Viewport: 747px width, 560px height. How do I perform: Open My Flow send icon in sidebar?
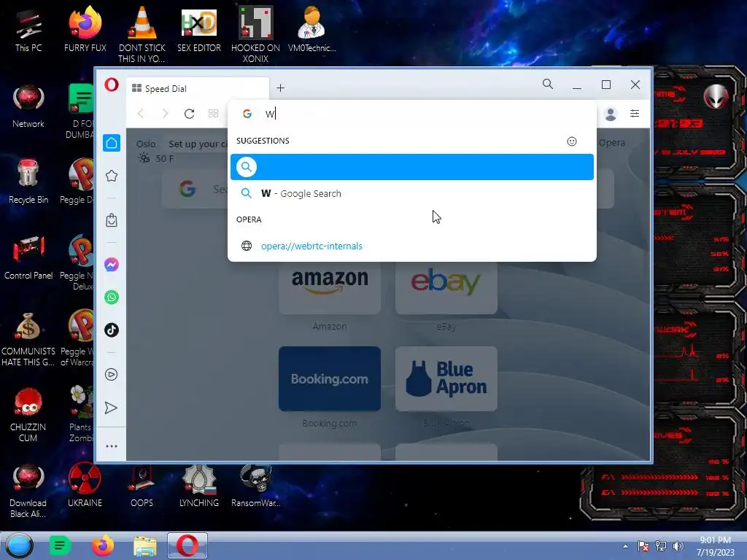point(111,408)
